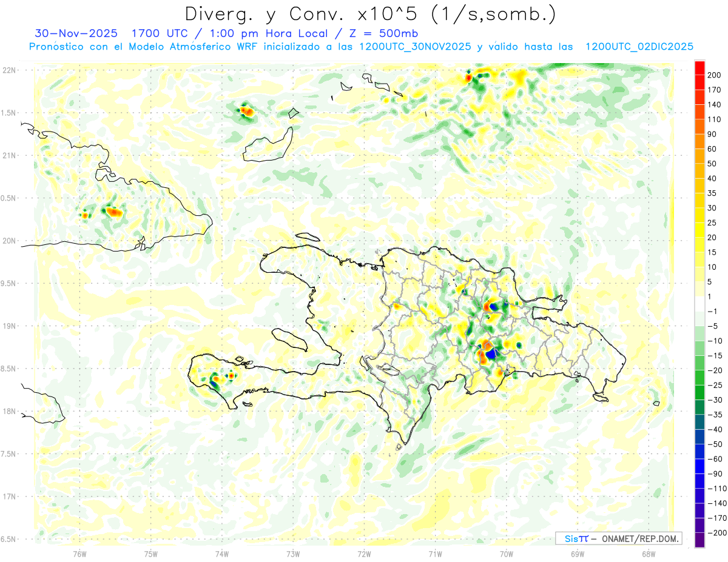Click the '-90' colorbar value
728x562 pixels.
(716, 473)
